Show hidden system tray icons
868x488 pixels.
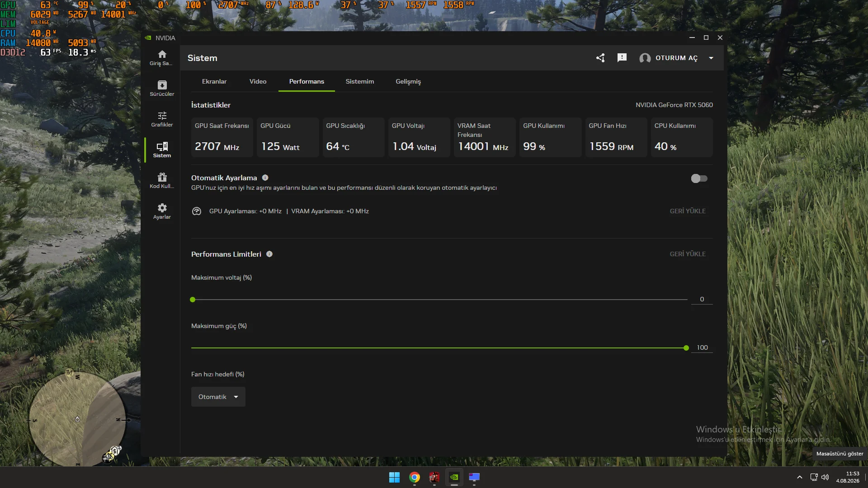(800, 477)
